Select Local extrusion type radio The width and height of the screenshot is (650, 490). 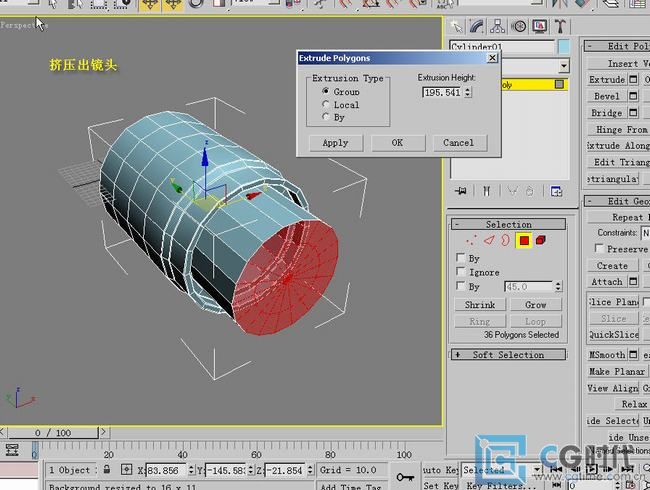coord(325,104)
